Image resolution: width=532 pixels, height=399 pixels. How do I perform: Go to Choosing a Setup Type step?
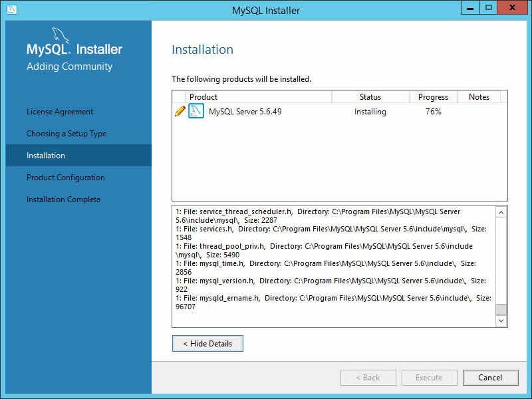66,134
